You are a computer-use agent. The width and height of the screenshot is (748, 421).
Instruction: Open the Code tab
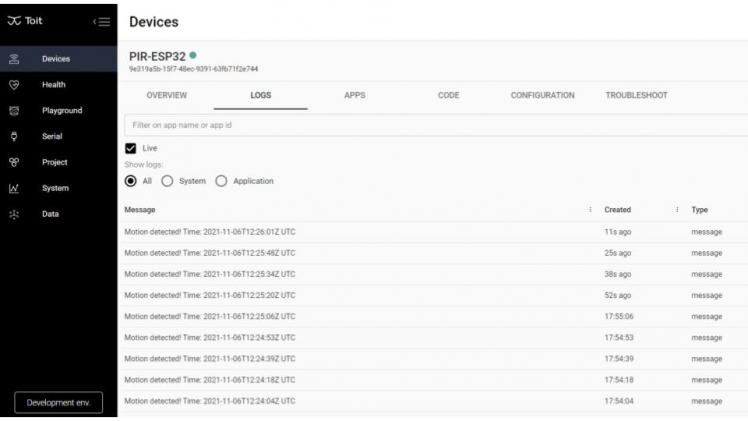click(x=448, y=95)
